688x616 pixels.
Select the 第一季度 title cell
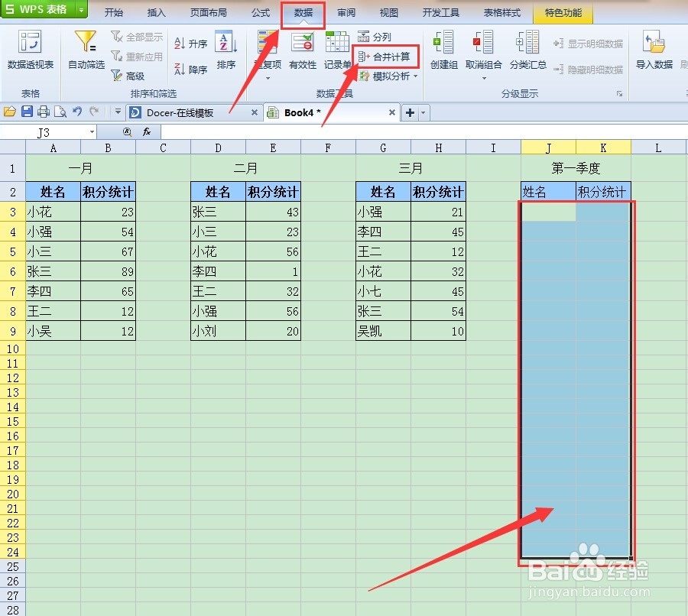tap(576, 168)
